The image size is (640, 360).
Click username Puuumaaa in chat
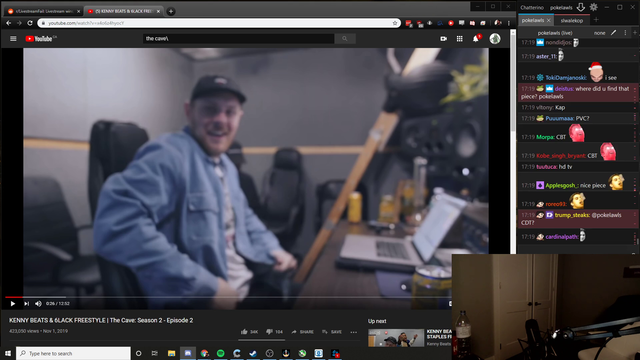point(560,118)
